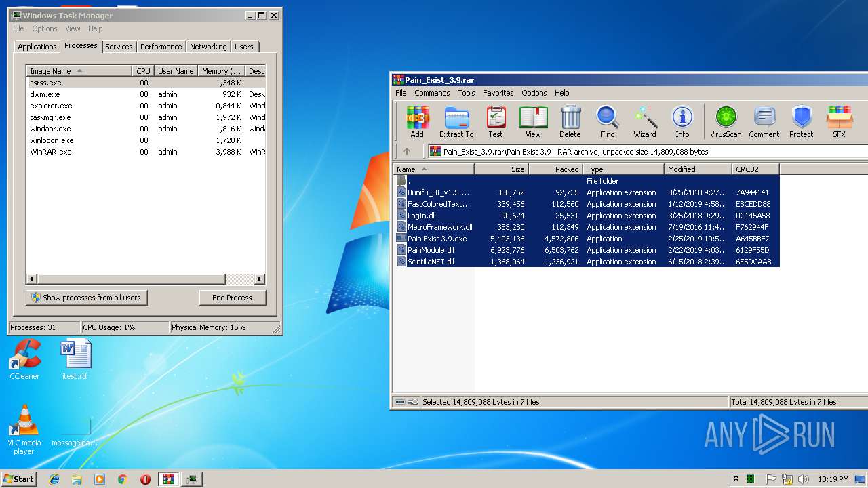Sort processes by Memory column
The height and width of the screenshot is (488, 868).
click(221, 71)
